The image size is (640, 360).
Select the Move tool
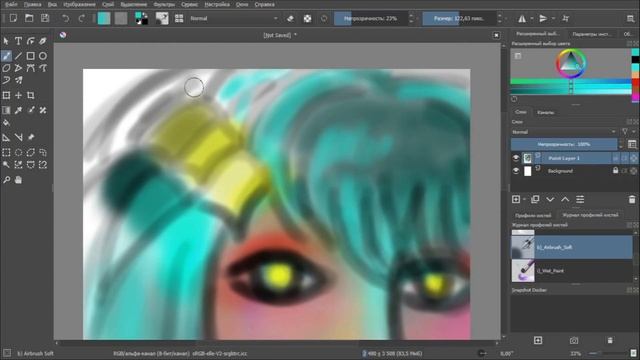point(18,95)
